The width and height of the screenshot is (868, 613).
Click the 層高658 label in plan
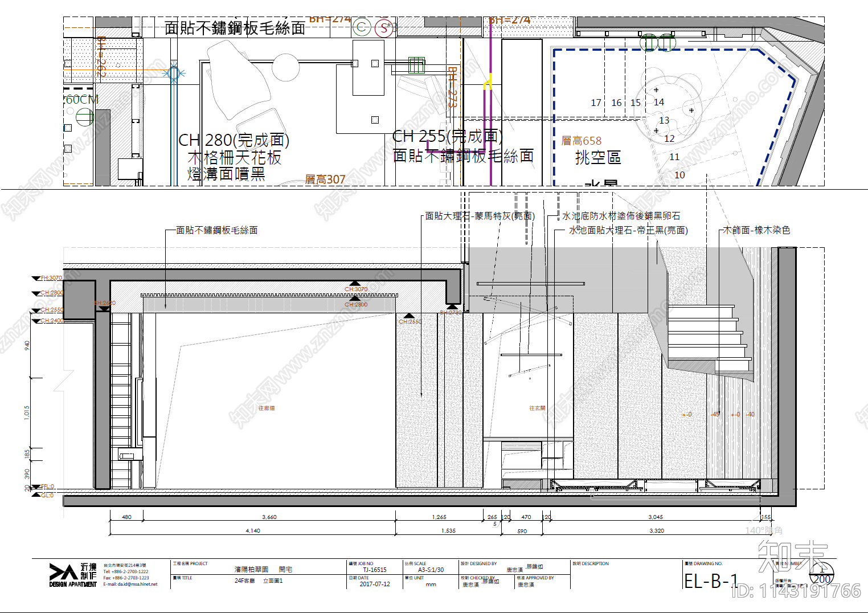point(582,141)
